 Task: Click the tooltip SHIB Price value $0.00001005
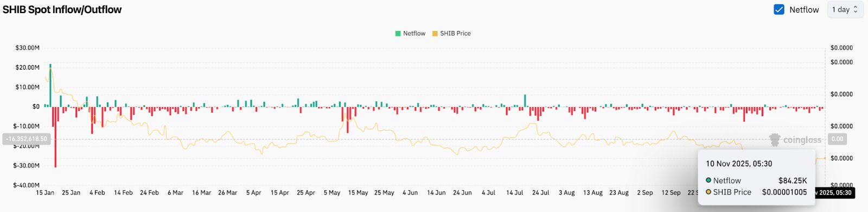[x=784, y=192]
